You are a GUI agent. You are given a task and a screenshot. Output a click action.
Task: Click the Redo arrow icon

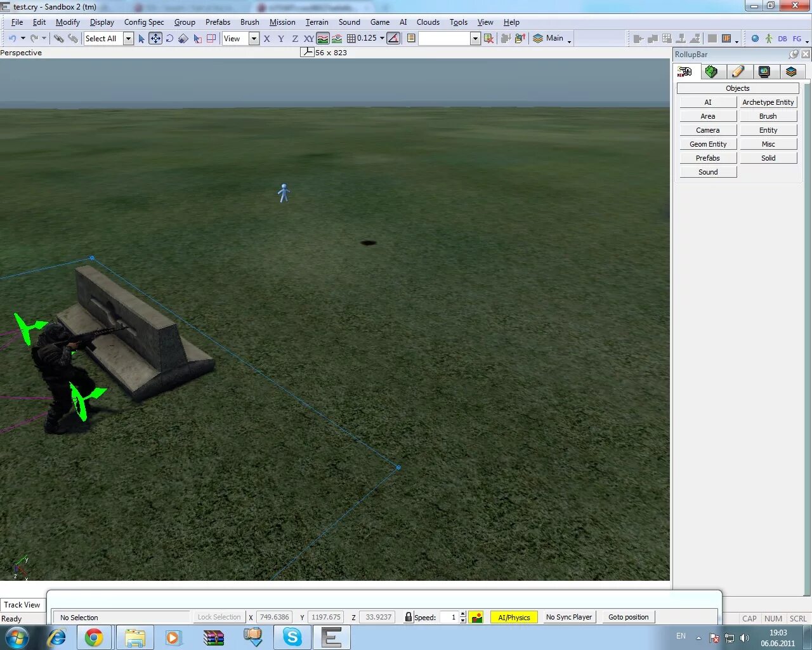click(34, 39)
